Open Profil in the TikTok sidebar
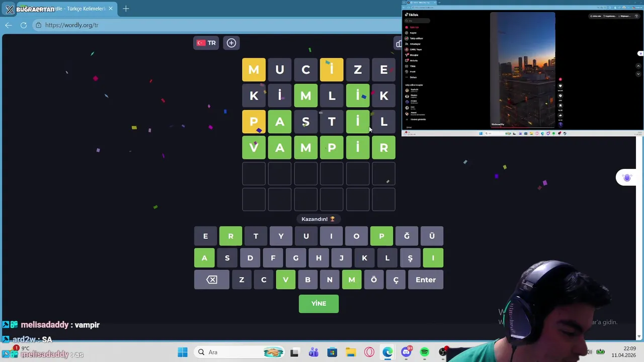The image size is (644, 362). (x=410, y=71)
